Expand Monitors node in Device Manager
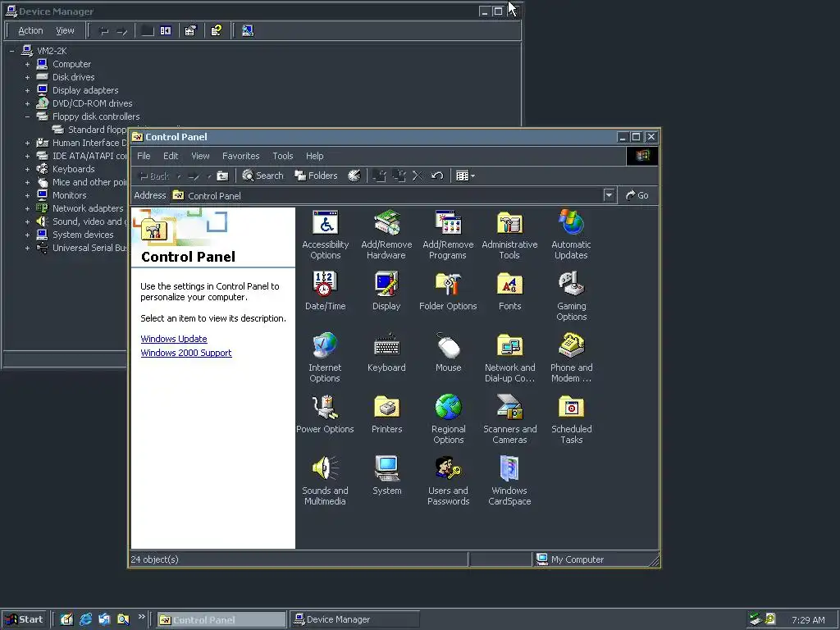 tap(27, 195)
